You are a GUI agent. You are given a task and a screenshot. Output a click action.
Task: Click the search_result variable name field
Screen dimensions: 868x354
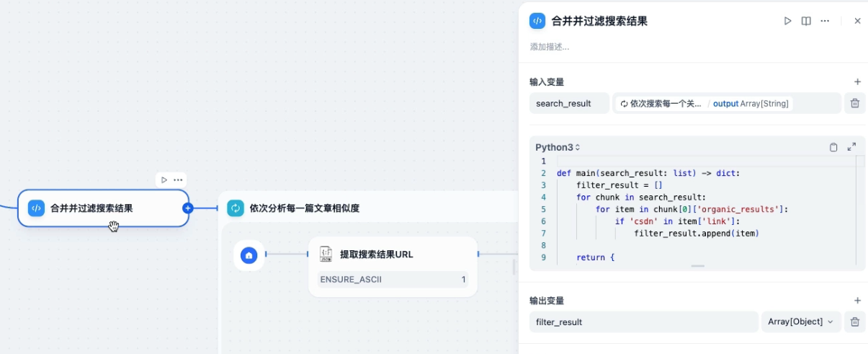tap(569, 104)
